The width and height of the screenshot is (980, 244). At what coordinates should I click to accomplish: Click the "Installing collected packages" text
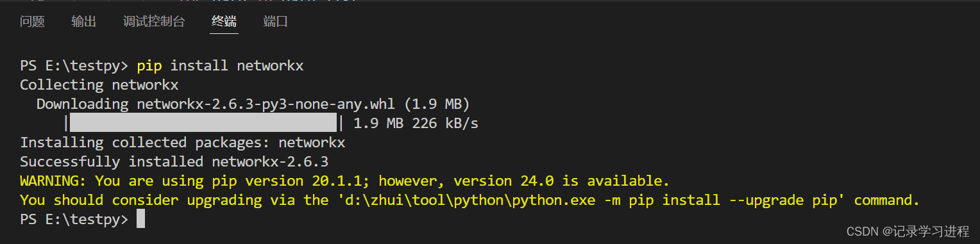(x=145, y=142)
